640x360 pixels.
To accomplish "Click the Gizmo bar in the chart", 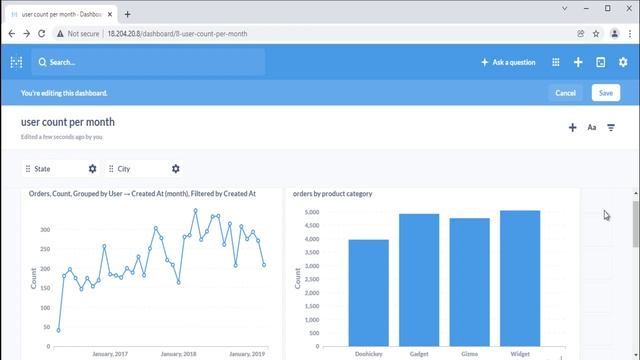I will [469, 282].
